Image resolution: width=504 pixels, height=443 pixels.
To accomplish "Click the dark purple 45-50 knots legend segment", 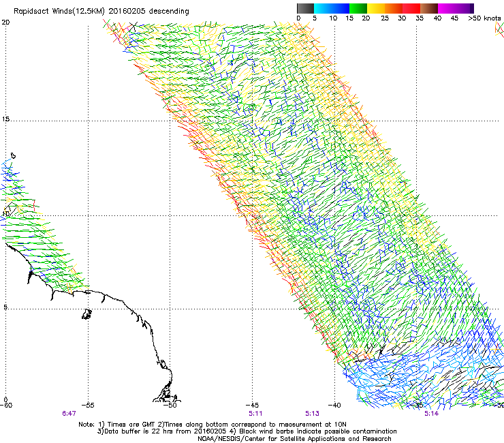I will [464, 8].
